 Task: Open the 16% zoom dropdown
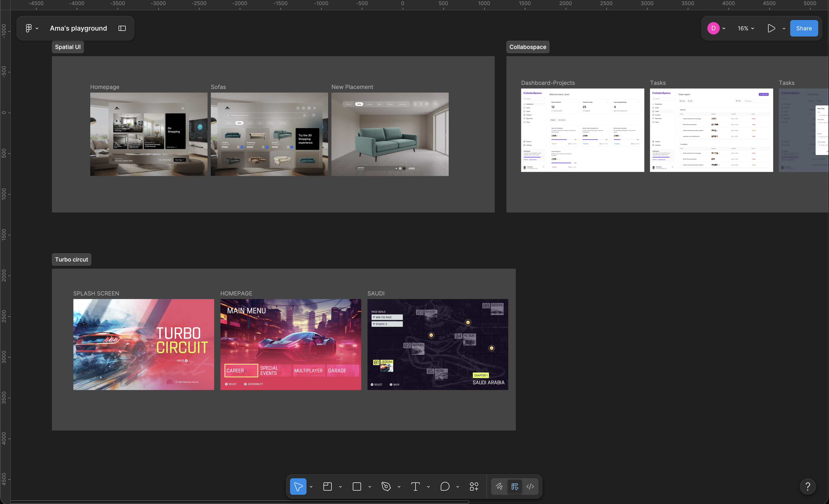tap(746, 29)
